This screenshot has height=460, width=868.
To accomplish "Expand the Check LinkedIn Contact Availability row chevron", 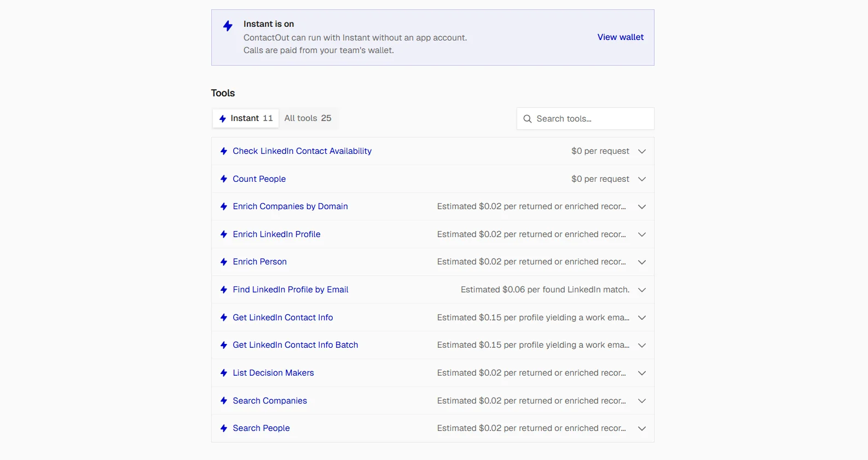I will coord(642,151).
